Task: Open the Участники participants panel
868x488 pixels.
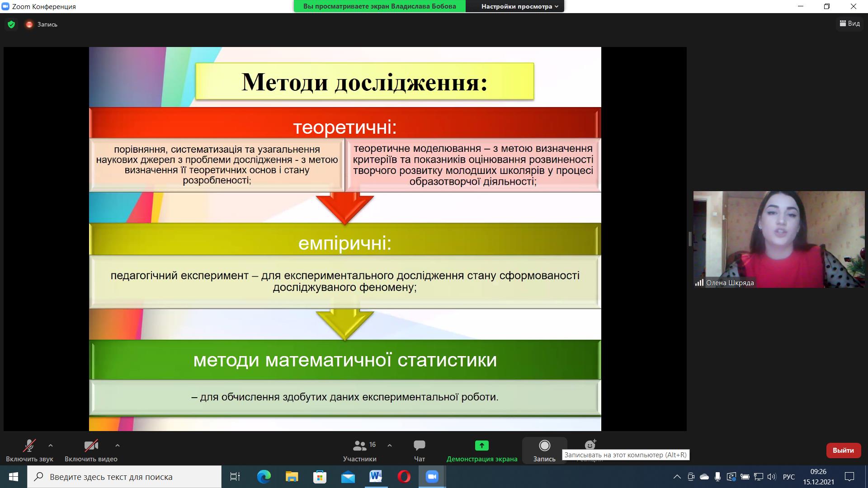Action: tap(360, 450)
